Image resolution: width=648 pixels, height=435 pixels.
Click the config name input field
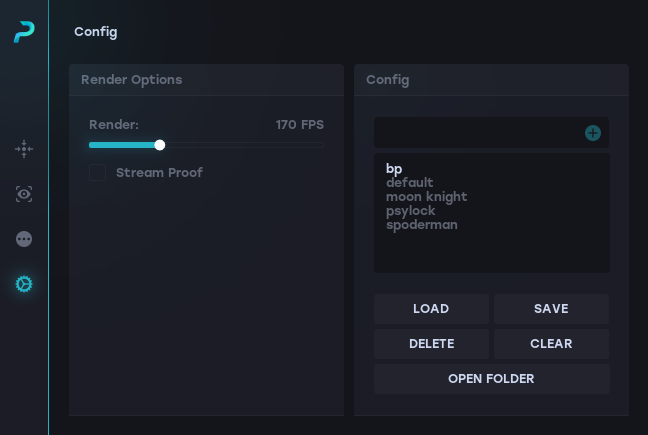(478, 133)
